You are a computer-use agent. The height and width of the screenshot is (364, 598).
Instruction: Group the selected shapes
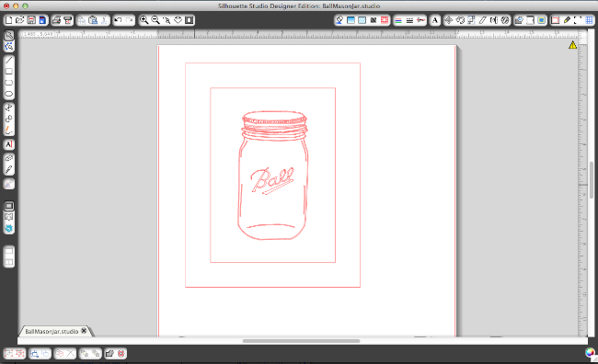pyautogui.click(x=9, y=354)
